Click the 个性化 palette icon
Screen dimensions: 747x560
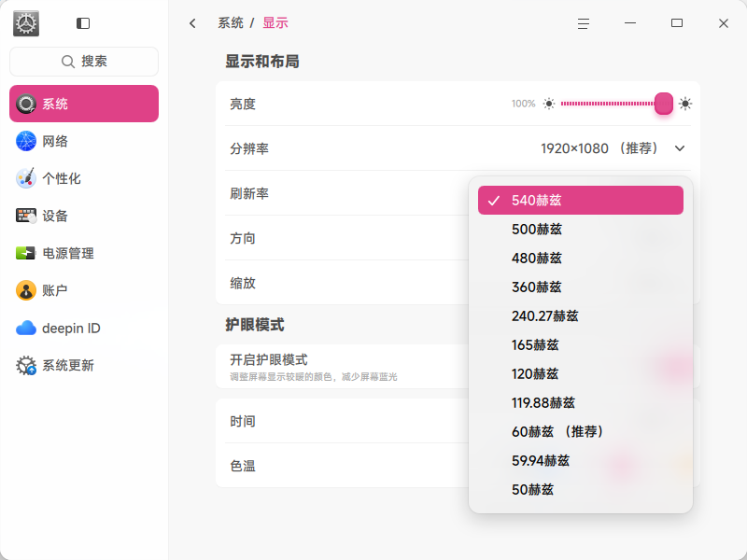[x=26, y=178]
